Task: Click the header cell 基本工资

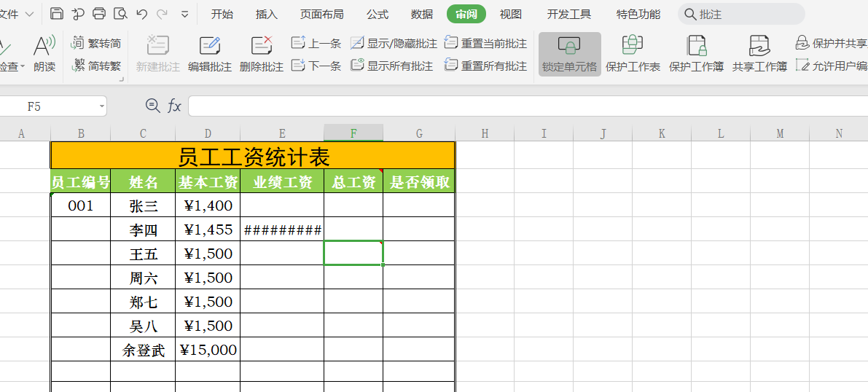Action: click(x=208, y=181)
